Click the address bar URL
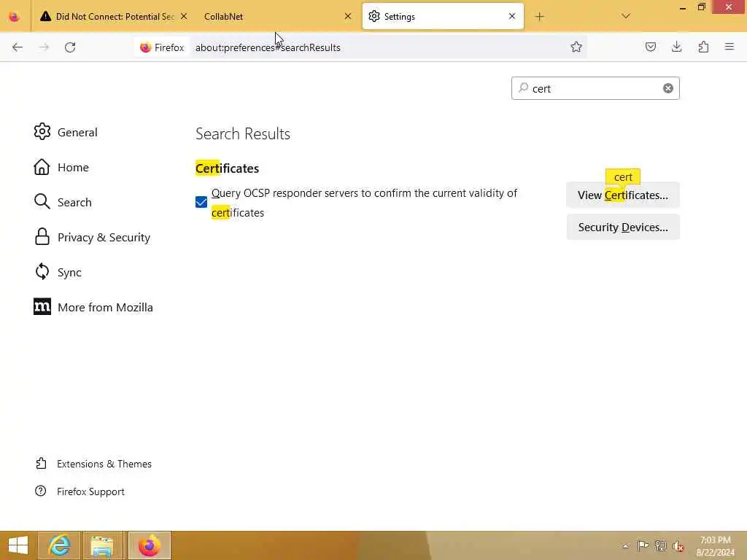The height and width of the screenshot is (560, 747). (268, 47)
